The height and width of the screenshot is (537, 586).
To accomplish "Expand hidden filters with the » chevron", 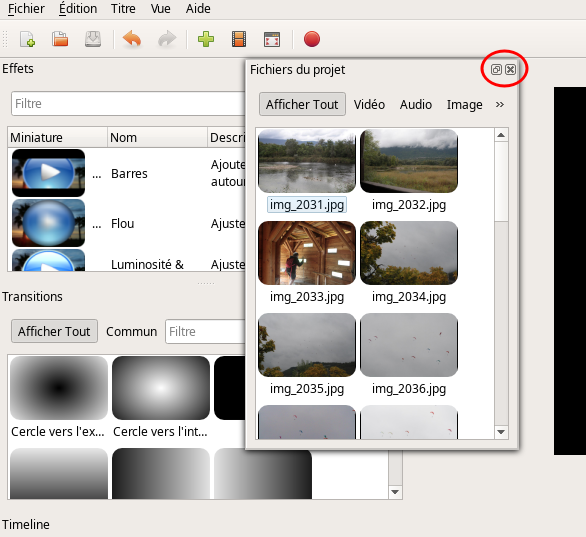I will [500, 104].
